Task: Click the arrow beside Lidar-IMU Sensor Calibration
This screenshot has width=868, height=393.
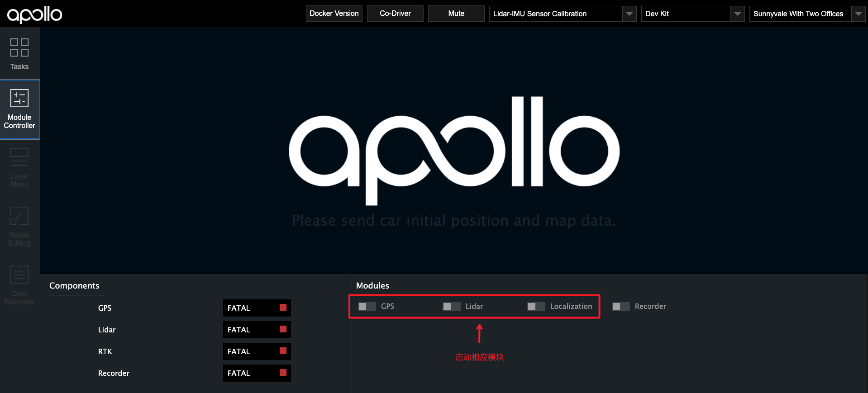Action: (630, 14)
